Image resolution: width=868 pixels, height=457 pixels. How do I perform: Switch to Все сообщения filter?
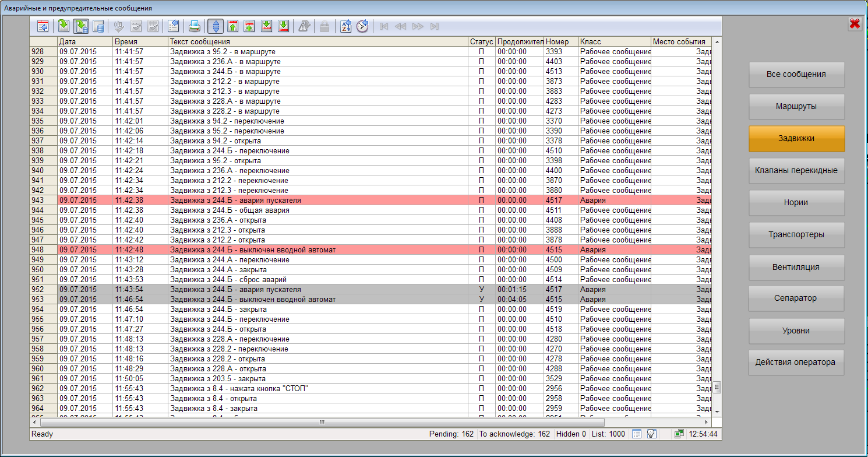[796, 75]
